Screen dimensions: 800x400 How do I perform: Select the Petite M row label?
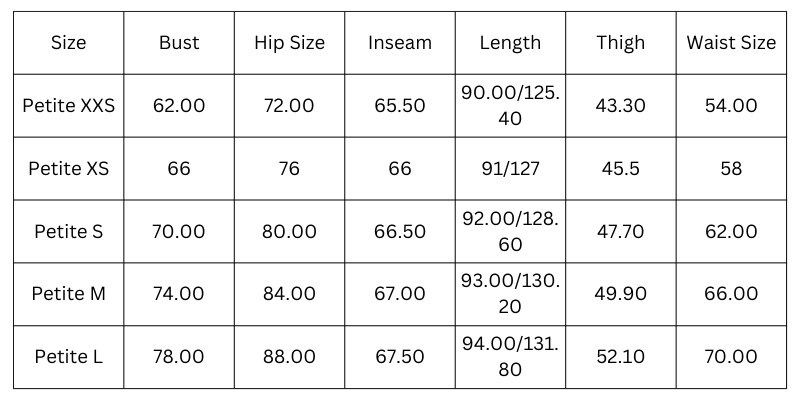pyautogui.click(x=69, y=294)
